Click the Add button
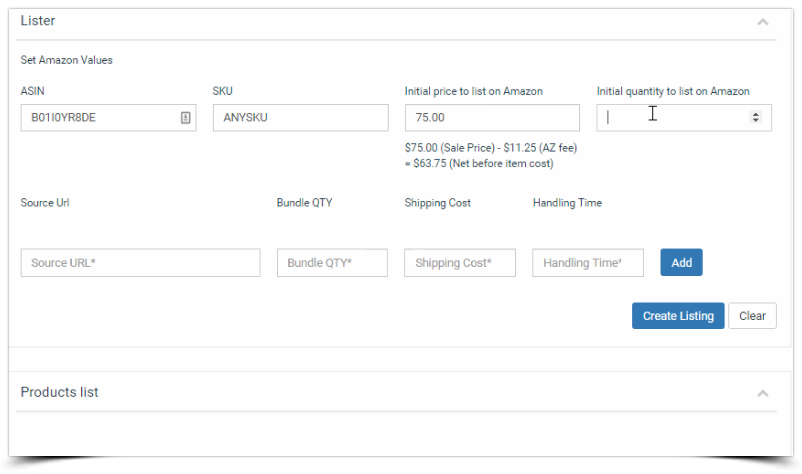 tap(681, 262)
